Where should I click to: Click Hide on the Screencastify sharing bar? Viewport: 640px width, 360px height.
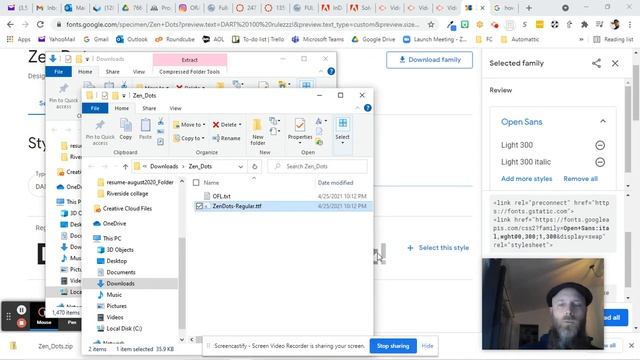[427, 346]
